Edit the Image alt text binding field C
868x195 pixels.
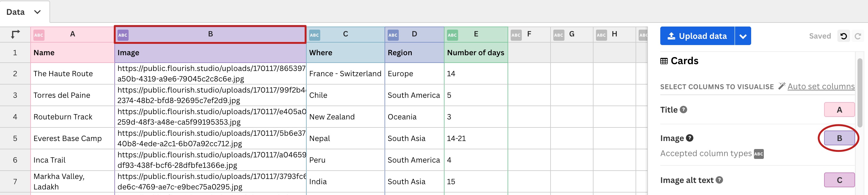click(x=839, y=180)
